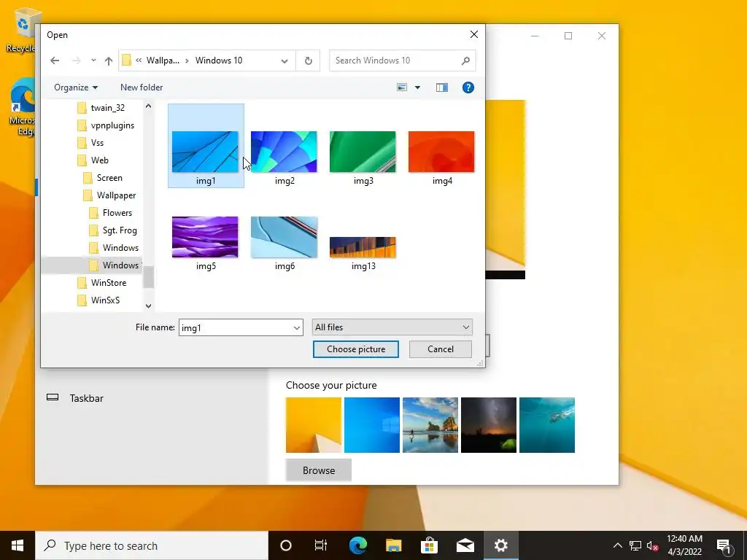The height and width of the screenshot is (560, 747).
Task: Expand the File name dropdown arrow
Action: coord(297,327)
